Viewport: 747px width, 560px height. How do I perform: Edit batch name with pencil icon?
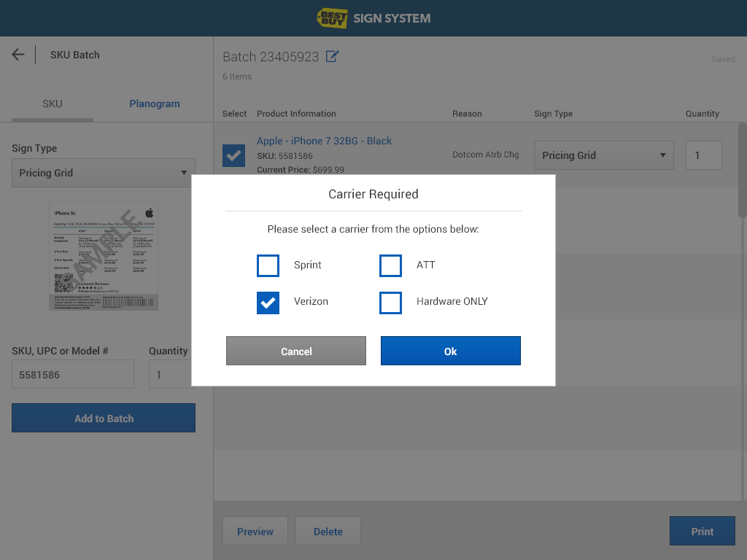332,56
